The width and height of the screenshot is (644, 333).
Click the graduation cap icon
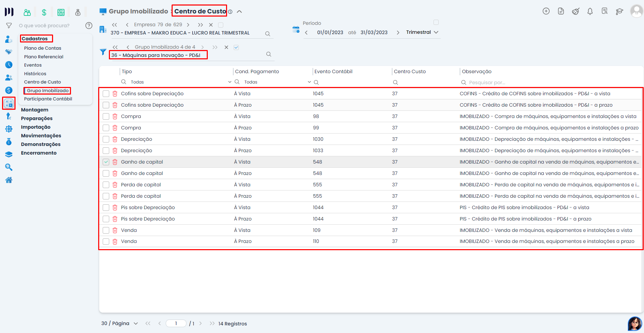(619, 11)
